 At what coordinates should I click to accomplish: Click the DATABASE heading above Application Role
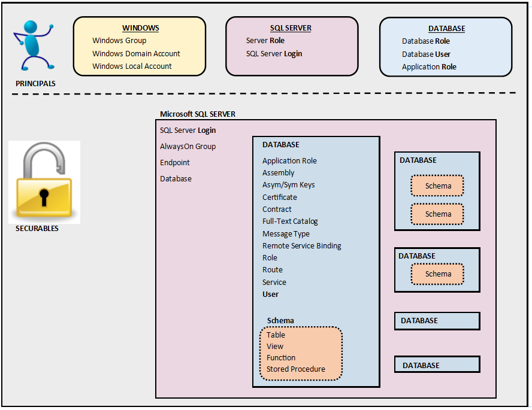pos(281,145)
